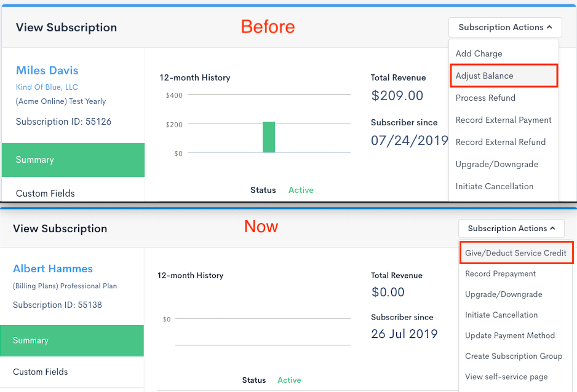Open Miles Davis customer link
This screenshot has height=392, width=577.
coord(47,71)
